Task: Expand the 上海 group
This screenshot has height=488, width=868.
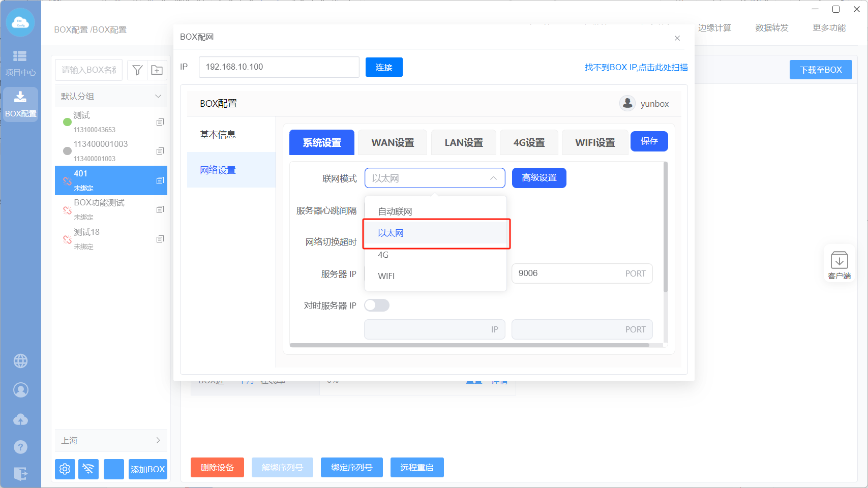Action: click(x=158, y=440)
